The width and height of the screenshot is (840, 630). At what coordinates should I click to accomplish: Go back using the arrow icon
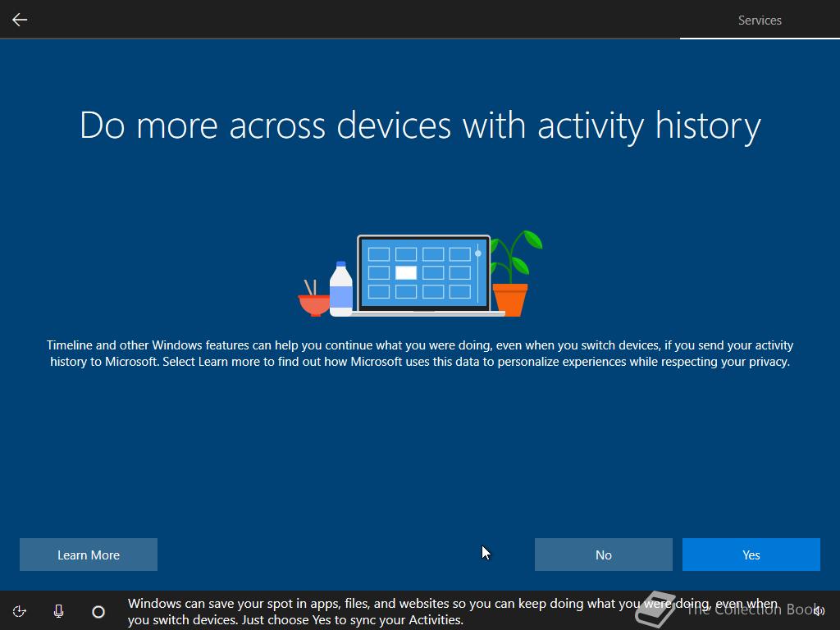(20, 20)
